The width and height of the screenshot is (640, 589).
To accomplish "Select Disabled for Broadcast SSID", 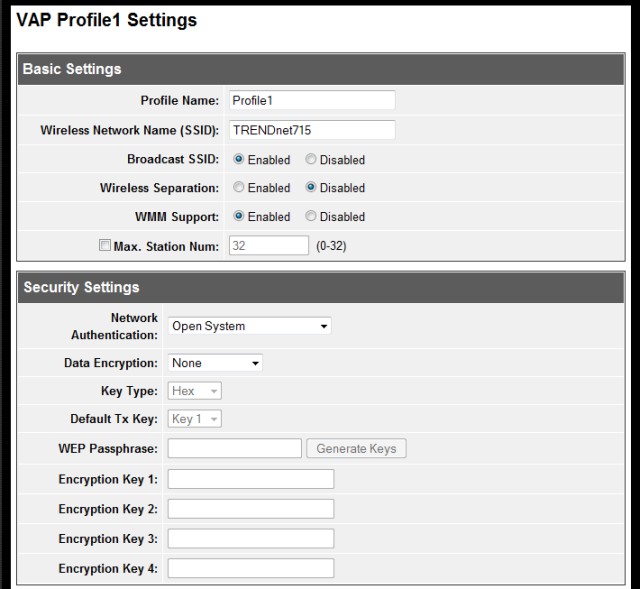I will (311, 160).
